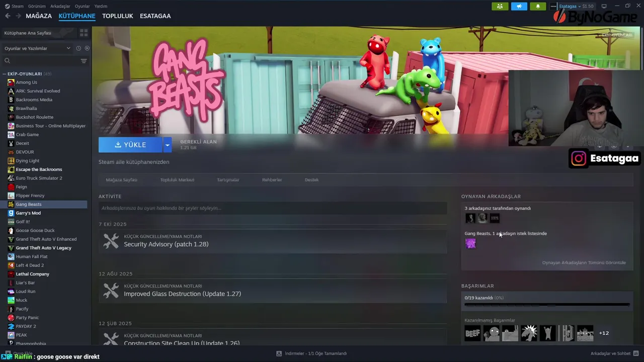This screenshot has height=362, width=644.
Task: Select Goose Goose Duck
Action: coord(35,230)
